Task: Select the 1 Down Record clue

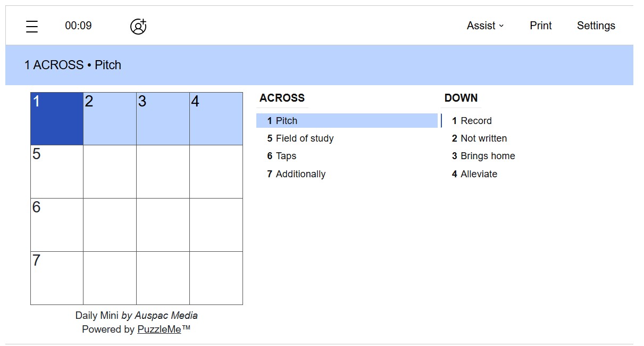Action: coord(475,121)
